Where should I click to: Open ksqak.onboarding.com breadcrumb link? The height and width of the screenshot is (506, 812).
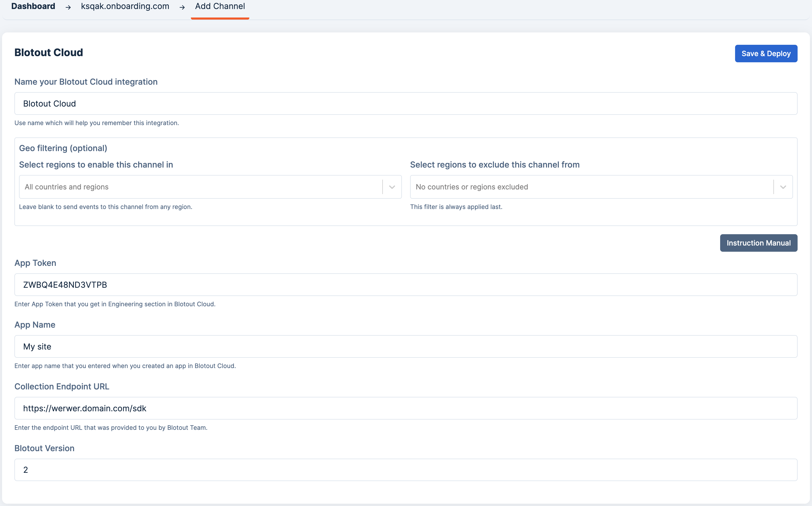(125, 6)
